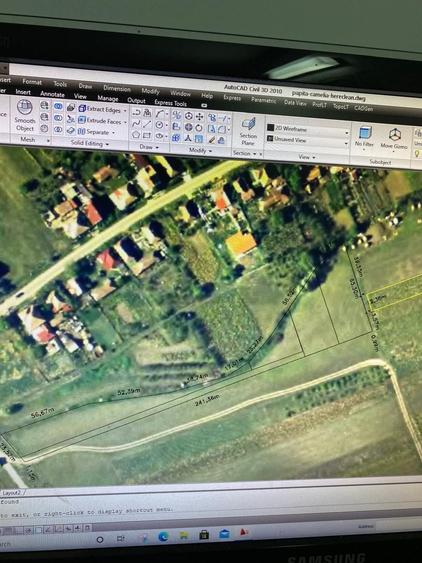Expand the Section panel
Screen dimensions: 422x563
(245, 153)
